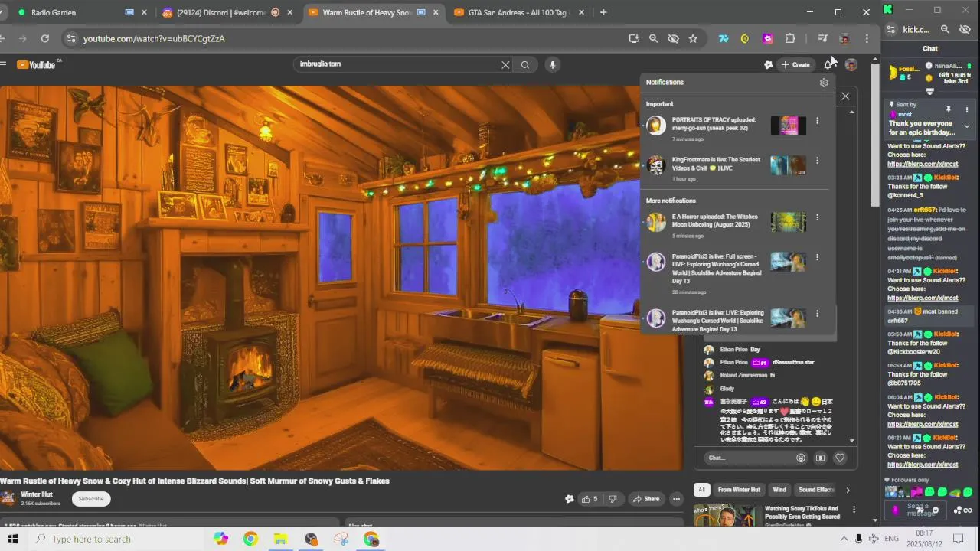The width and height of the screenshot is (980, 551).
Task: Open options for E A Horror notification
Action: pyautogui.click(x=817, y=217)
